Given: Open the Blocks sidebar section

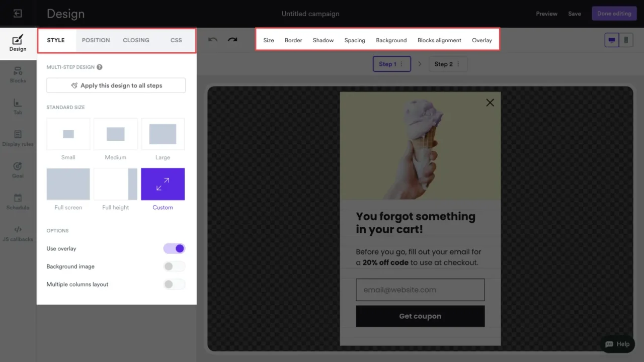Looking at the screenshot, I should 18,74.
